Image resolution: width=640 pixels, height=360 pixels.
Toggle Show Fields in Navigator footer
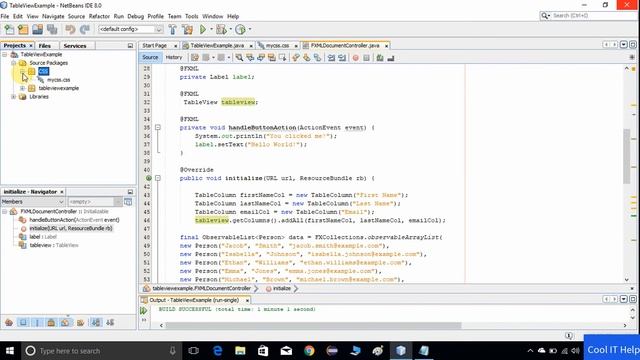pos(23,322)
